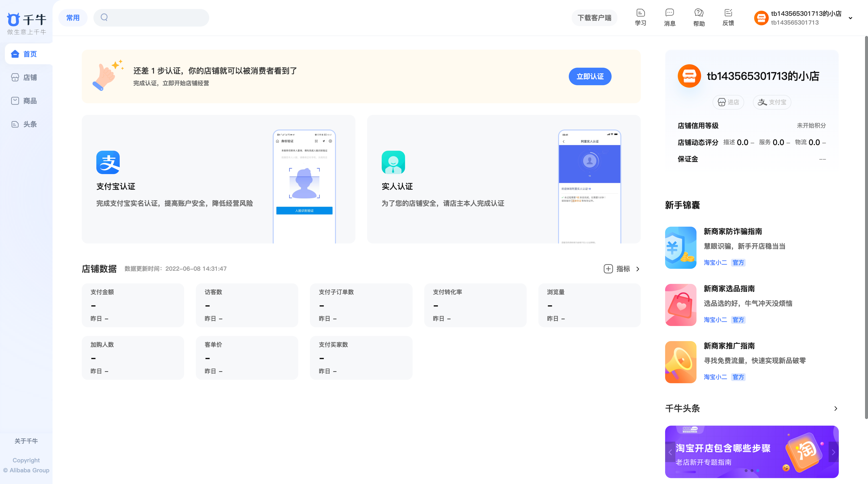The height and width of the screenshot is (484, 868).
Task: Click the 人脸识别验证 button in mockup
Action: (304, 210)
